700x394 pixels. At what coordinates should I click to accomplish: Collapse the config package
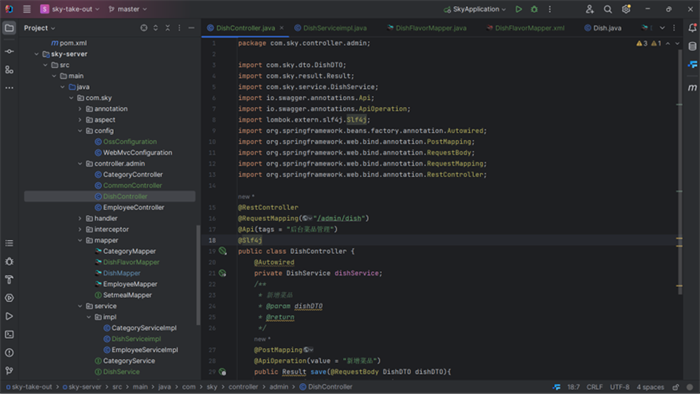(x=80, y=131)
